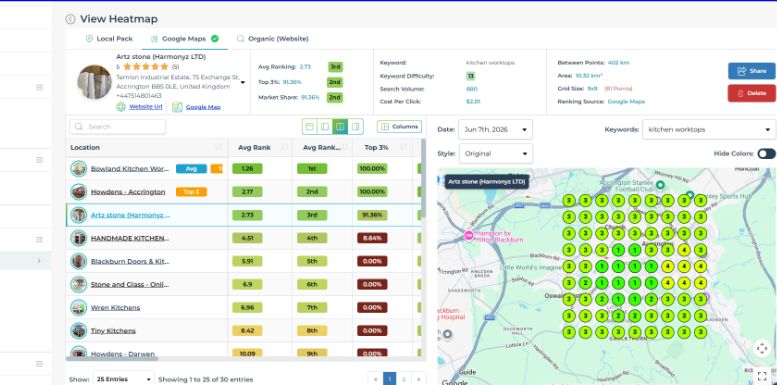Expand the business address dropdown caret

[243, 82]
